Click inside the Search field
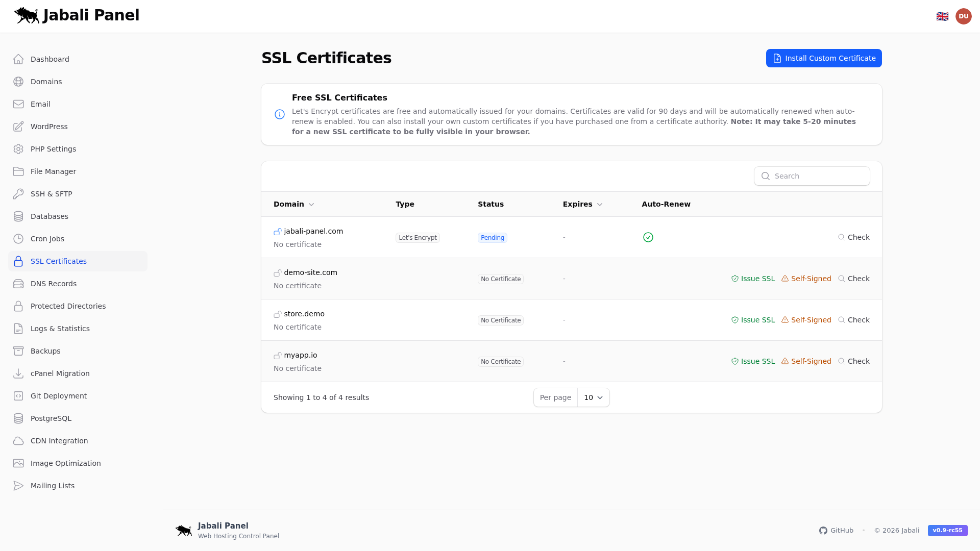The width and height of the screenshot is (980, 551). [x=812, y=176]
